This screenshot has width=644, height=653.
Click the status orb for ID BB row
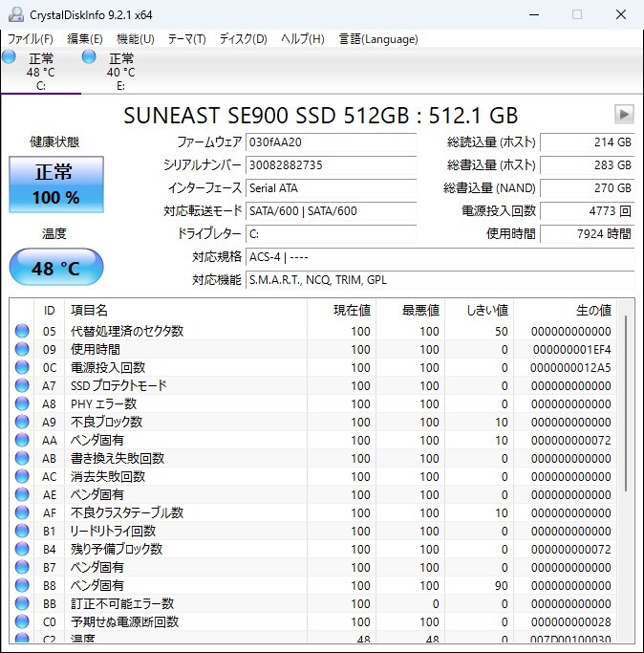tap(22, 603)
